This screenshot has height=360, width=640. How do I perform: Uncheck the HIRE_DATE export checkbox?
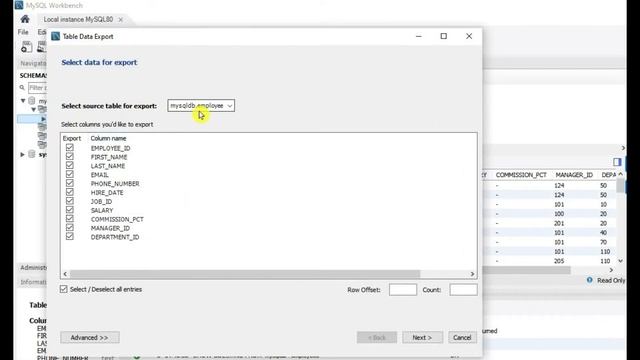pyautogui.click(x=70, y=192)
